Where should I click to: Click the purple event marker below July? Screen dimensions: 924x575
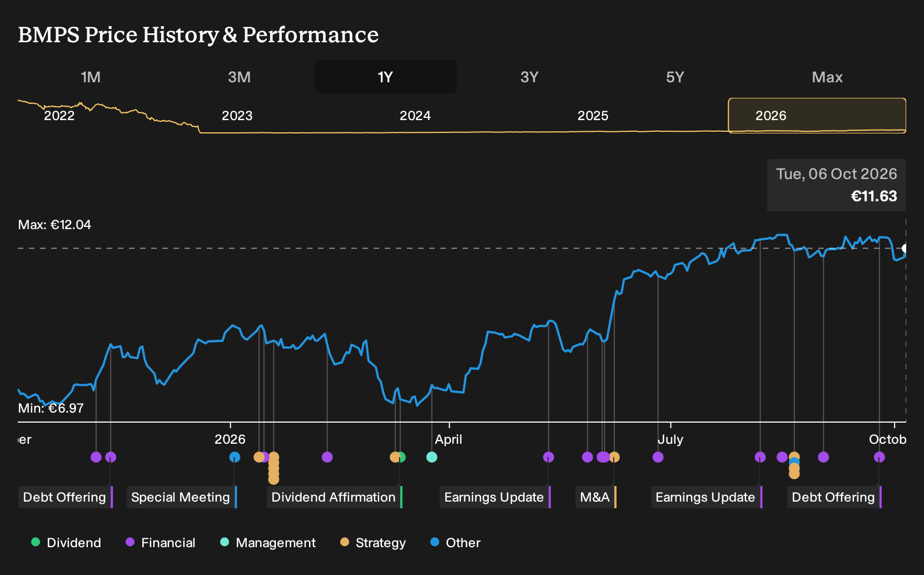(x=658, y=457)
